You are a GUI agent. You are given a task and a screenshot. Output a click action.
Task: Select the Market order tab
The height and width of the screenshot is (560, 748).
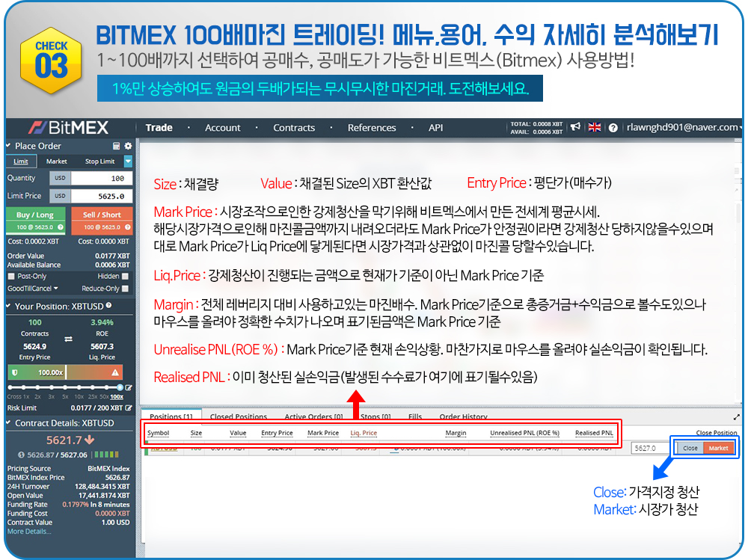56,161
